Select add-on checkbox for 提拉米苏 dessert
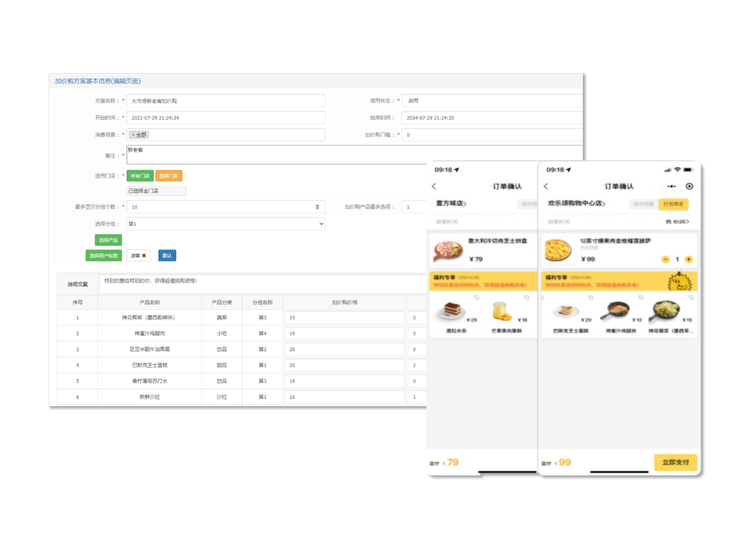The image size is (746, 560). [x=476, y=298]
